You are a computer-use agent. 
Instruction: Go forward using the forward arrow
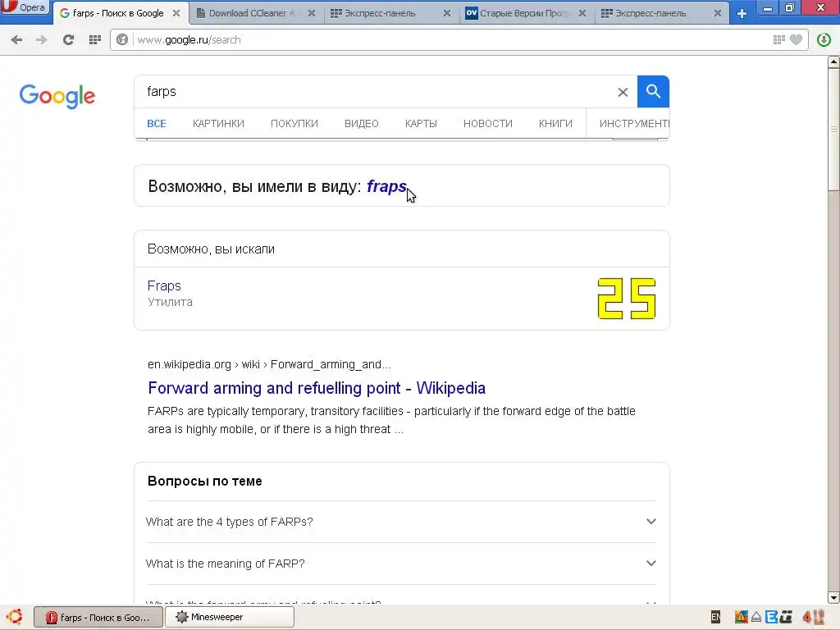click(x=41, y=39)
